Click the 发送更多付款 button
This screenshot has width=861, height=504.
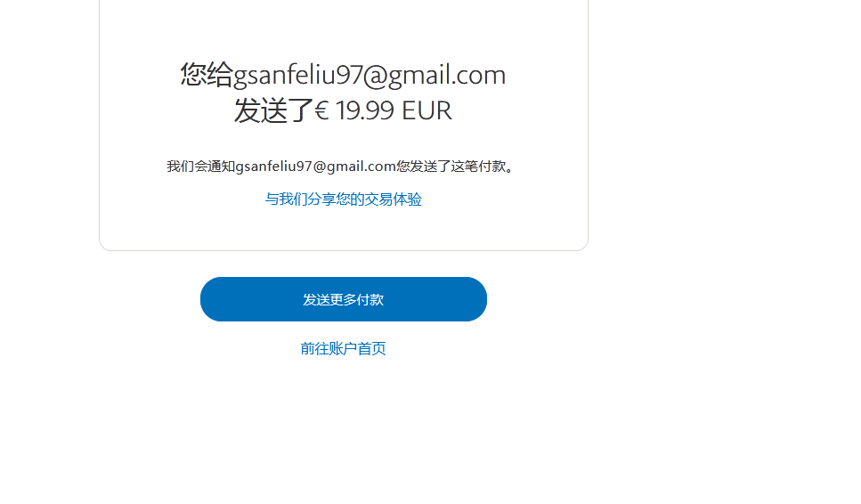point(343,299)
